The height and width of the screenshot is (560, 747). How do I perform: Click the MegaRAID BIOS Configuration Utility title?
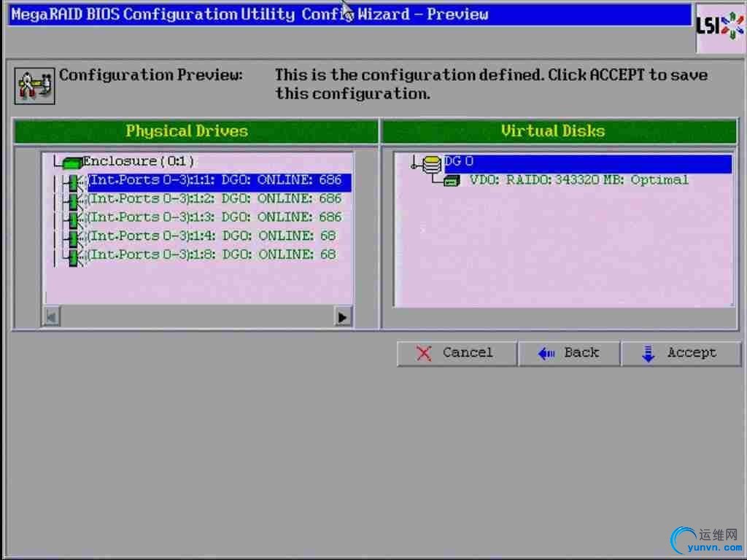249,15
